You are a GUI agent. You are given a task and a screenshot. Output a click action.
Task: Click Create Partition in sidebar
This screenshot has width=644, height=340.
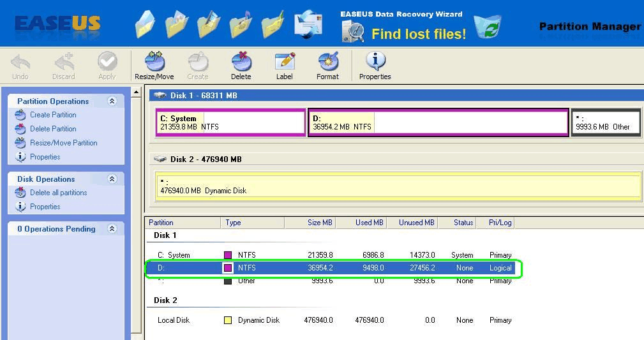pyautogui.click(x=53, y=115)
